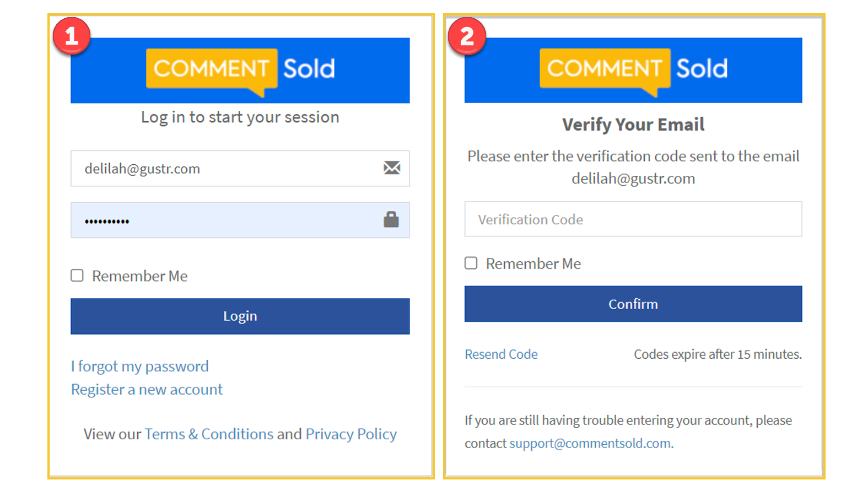Click into the masked password field
Viewport: 868px width, 496px height.
(x=240, y=220)
